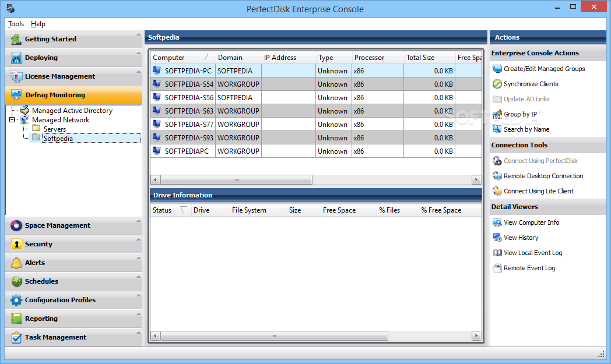Click the Remote Event Log icon

tap(497, 268)
